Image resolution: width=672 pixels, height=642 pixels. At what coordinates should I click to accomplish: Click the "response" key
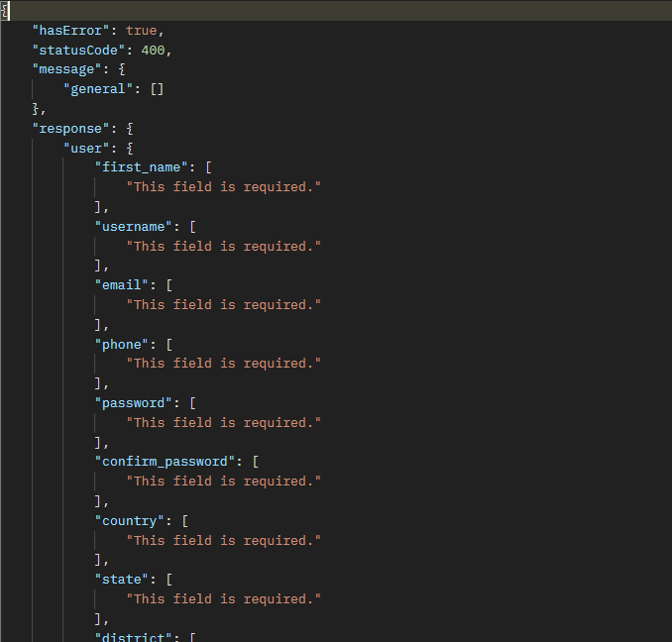(x=70, y=129)
